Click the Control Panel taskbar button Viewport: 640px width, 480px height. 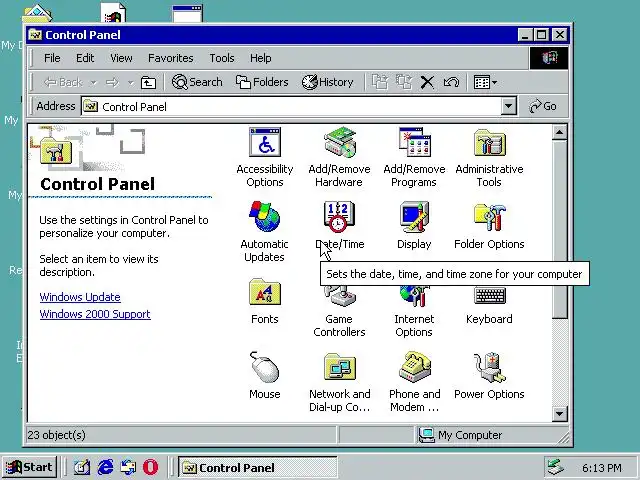(258, 467)
